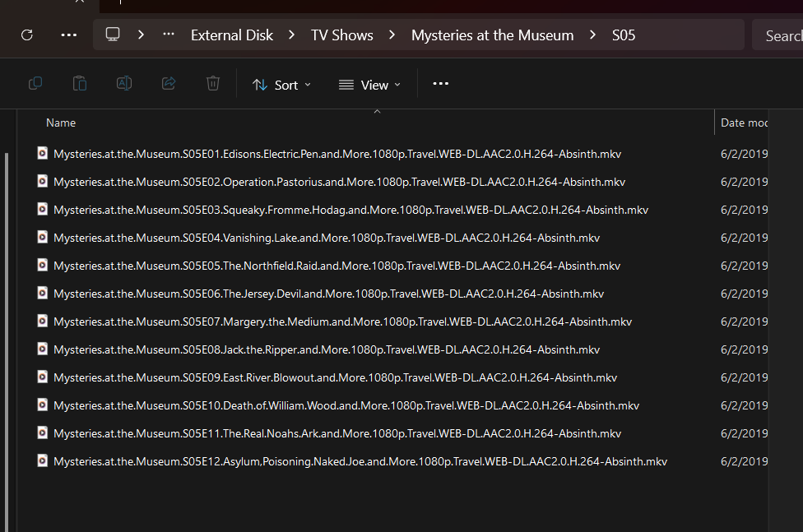Screen dimensions: 803x532
Task: Click the video icon of S05E10 file
Action: click(x=43, y=405)
